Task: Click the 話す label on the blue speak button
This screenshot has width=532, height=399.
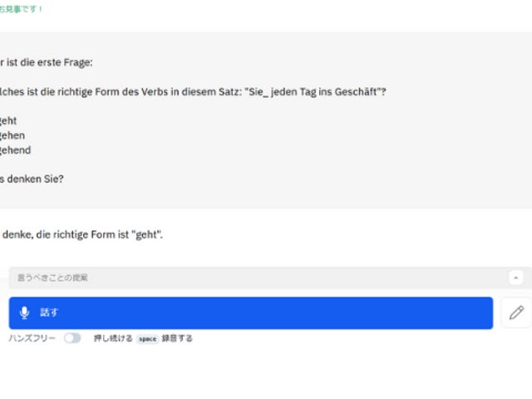Action: pos(49,313)
